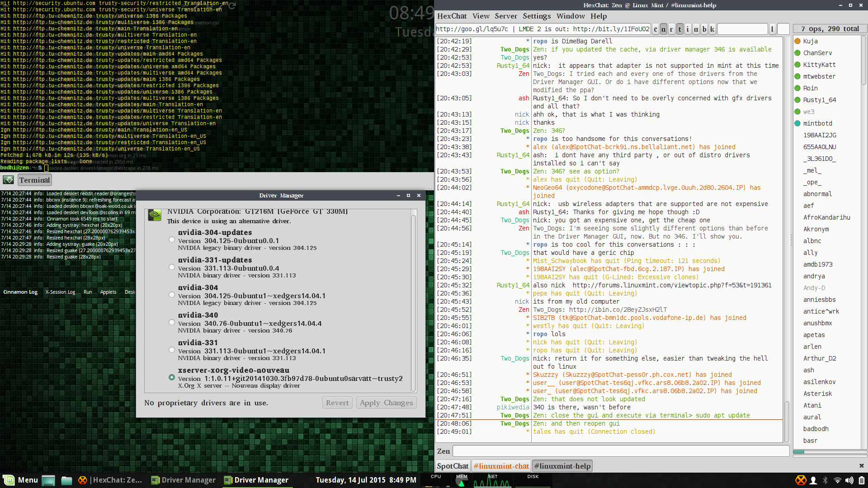Click the green status dot beside mtwebster
This screenshot has width=868, height=488.
click(x=797, y=76)
